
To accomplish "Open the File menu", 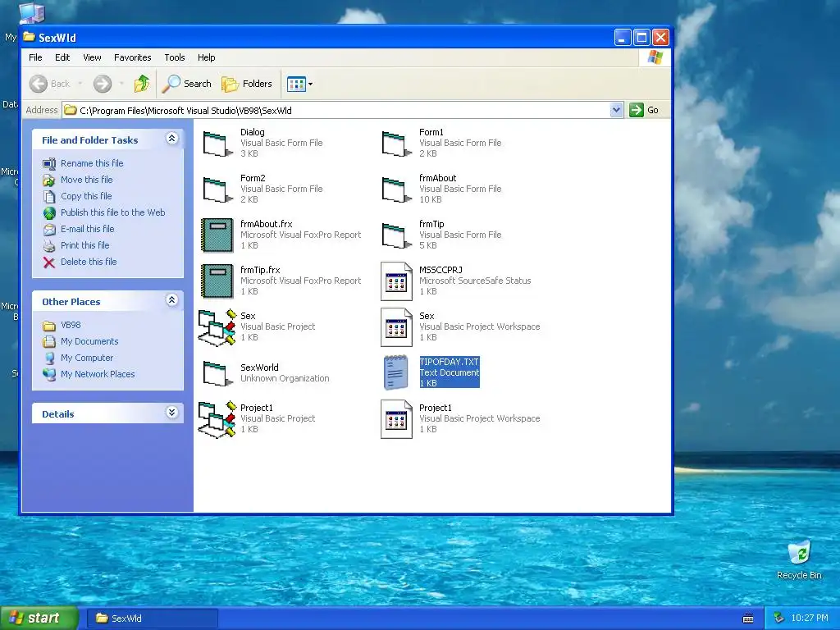I will click(35, 57).
